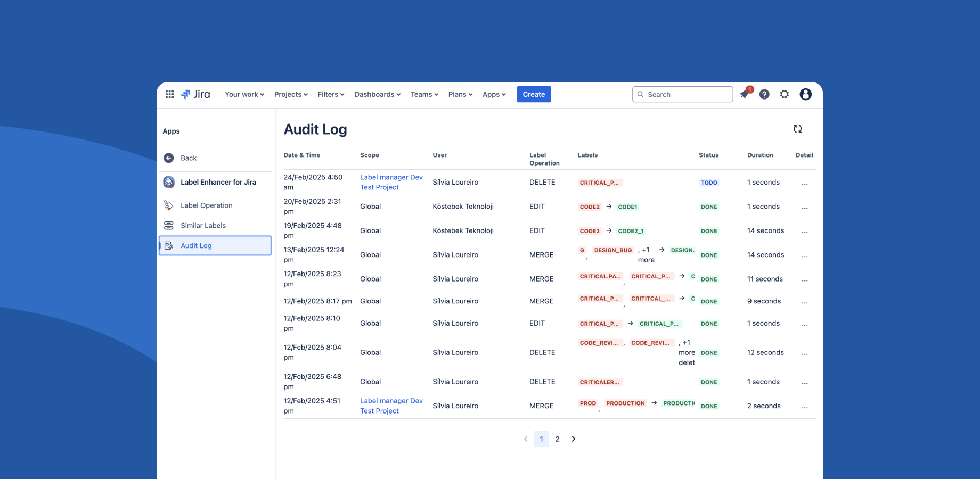
Task: Open detail dots for 20/Feb/2025 2:31 pm row
Action: tap(805, 208)
